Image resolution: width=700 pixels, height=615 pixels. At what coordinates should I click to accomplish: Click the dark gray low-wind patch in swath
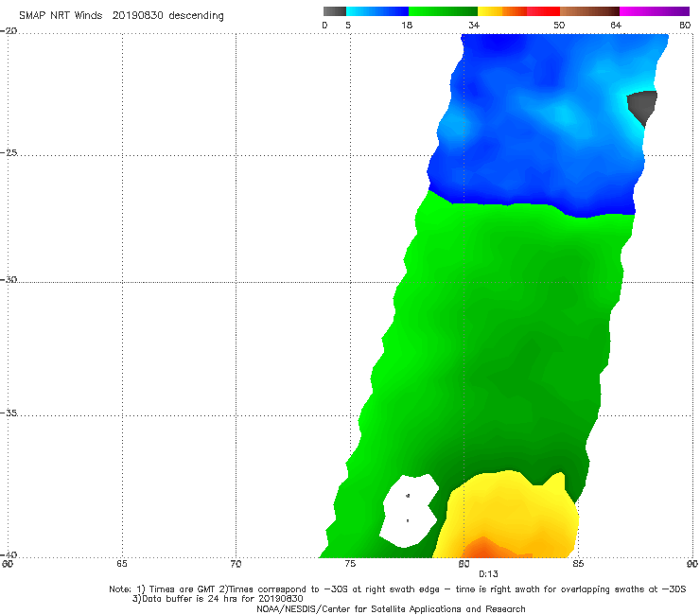(x=642, y=105)
